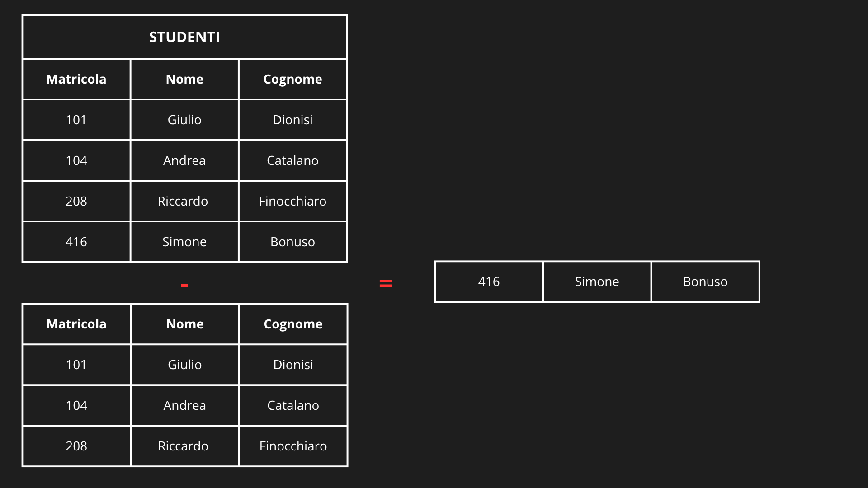868x488 pixels.
Task: Click Bonuso in the result row after equals
Action: coord(705,282)
